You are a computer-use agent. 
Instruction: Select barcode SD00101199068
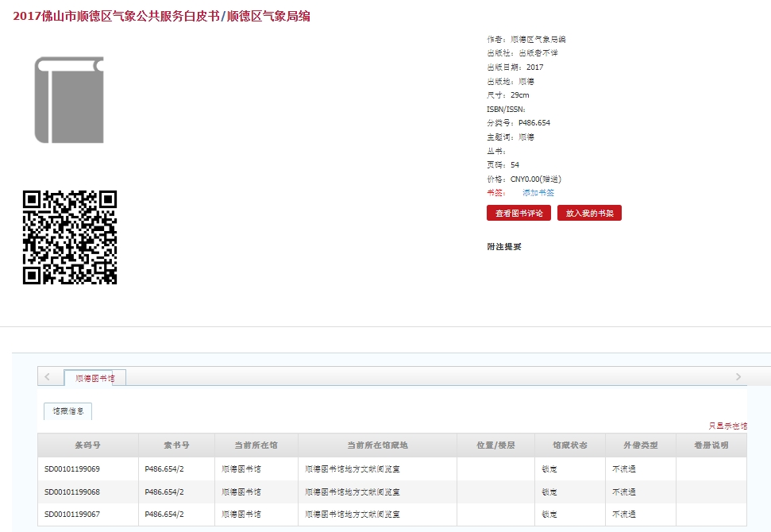(x=72, y=492)
